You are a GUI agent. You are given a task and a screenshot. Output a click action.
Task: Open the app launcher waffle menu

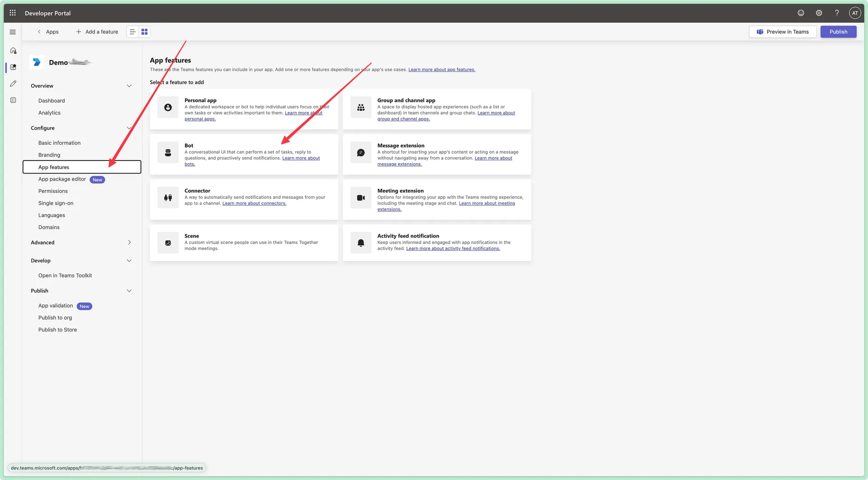point(13,13)
